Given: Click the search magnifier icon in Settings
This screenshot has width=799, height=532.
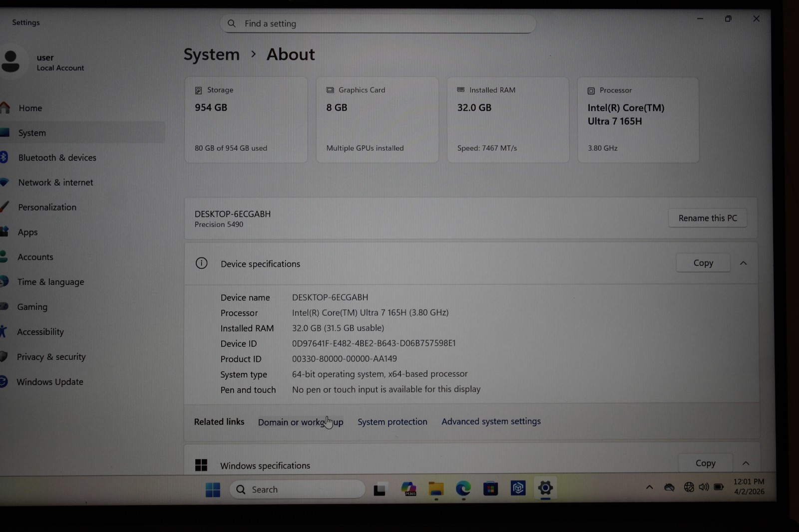Looking at the screenshot, I should (x=232, y=23).
